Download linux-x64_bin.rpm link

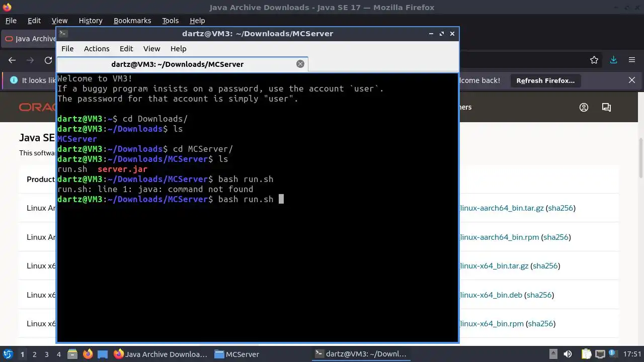[492, 324]
